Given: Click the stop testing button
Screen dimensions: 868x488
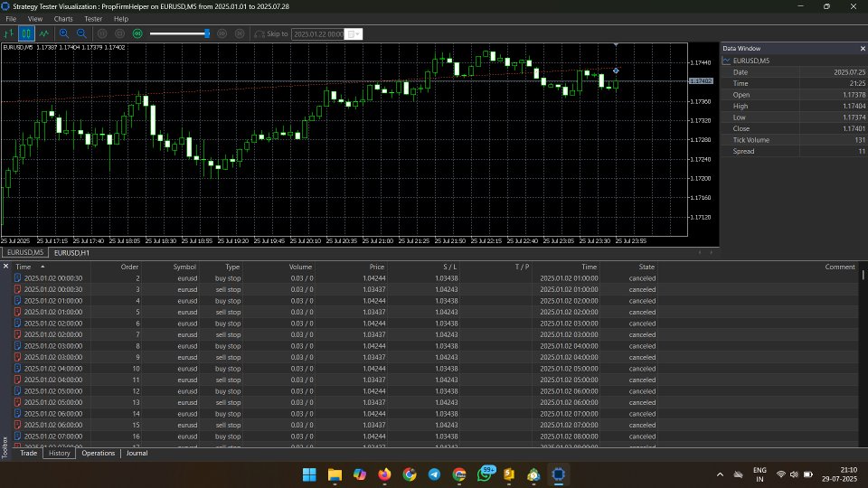Looking at the screenshot, I should coord(119,33).
